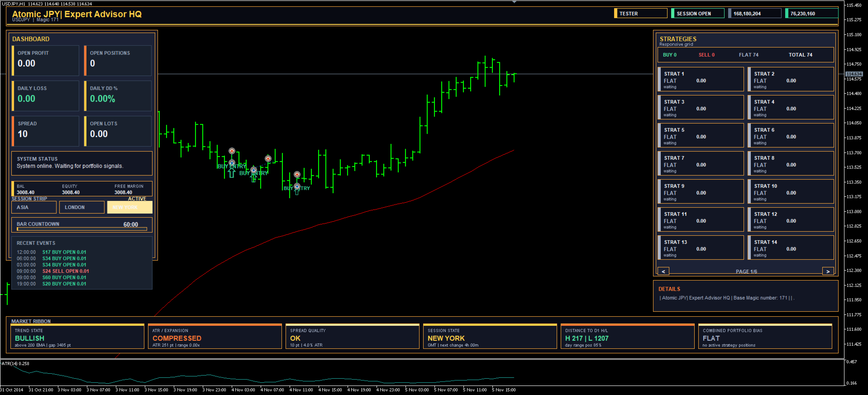Click the S60 BUY OPEN 0.01 event
Screen dimensions: 868x395
tap(64, 277)
